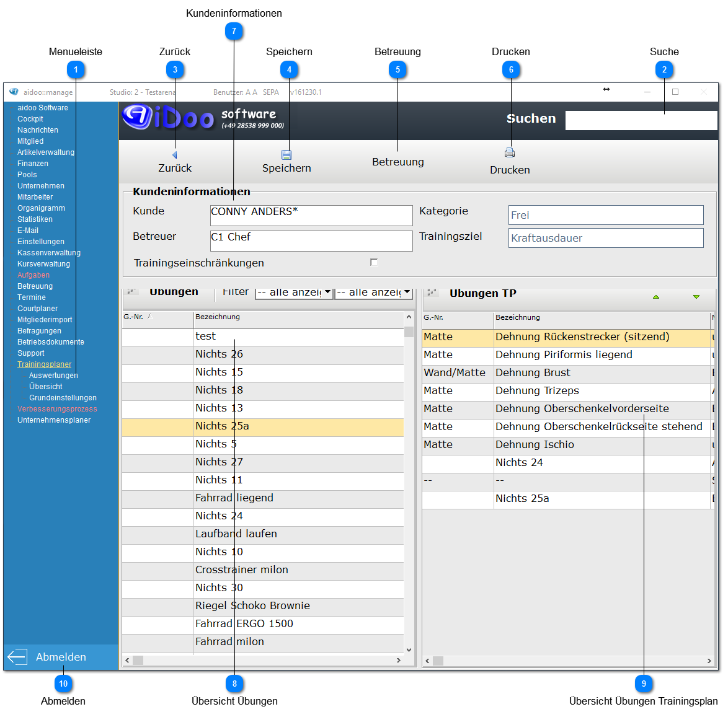This screenshot has height=717, width=728.
Task: Open Verbesserungsprozess in sidebar
Action: coord(57,409)
